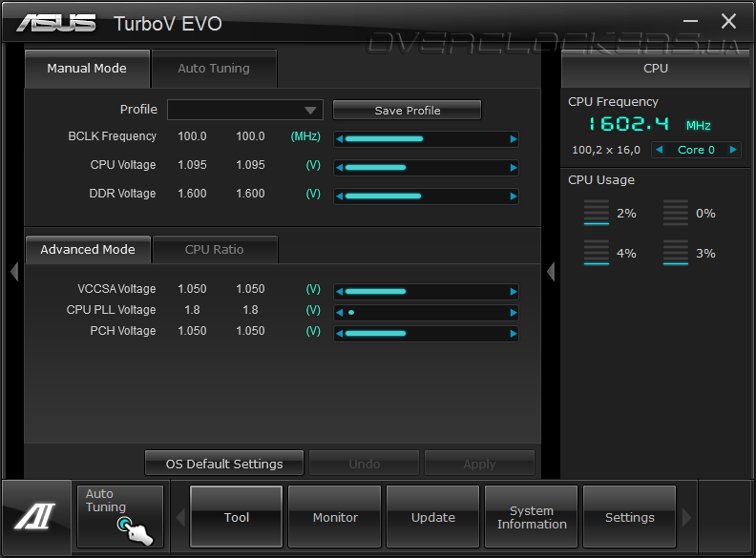This screenshot has height=558, width=756.
Task: Open the Profile dropdown list
Action: pyautogui.click(x=245, y=111)
